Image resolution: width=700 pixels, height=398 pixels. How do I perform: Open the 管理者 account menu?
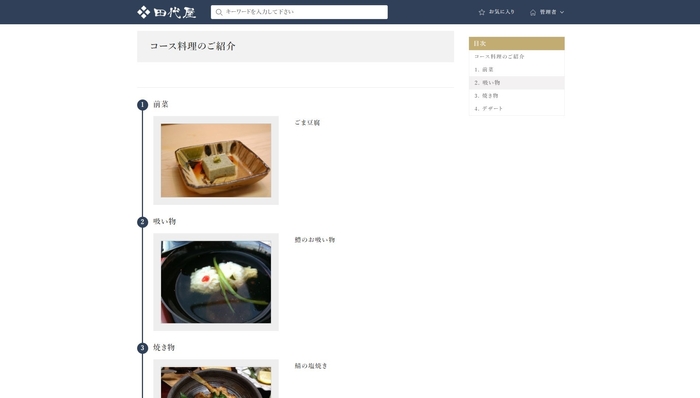tap(547, 12)
